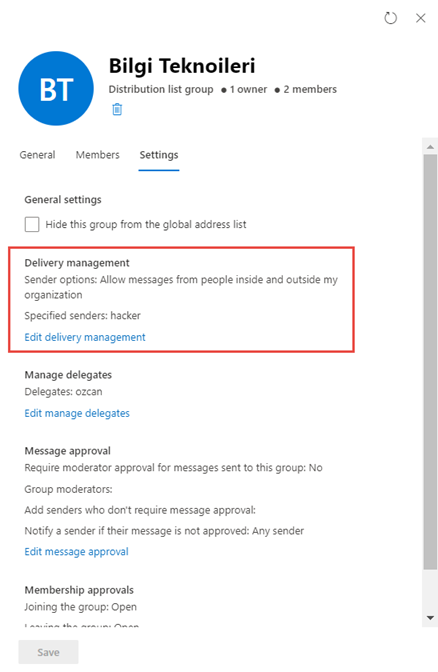Screen dimensions: 438x672
Task: Open Edit message approval link
Action: tap(76, 552)
